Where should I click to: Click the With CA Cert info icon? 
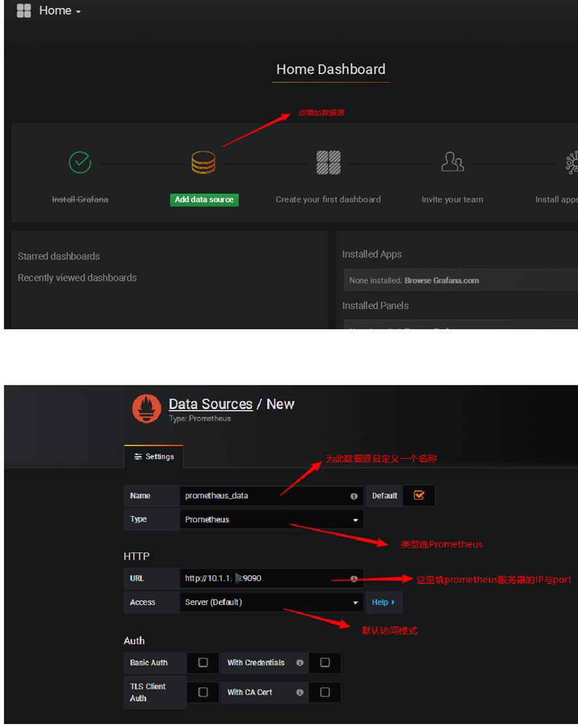coord(300,692)
